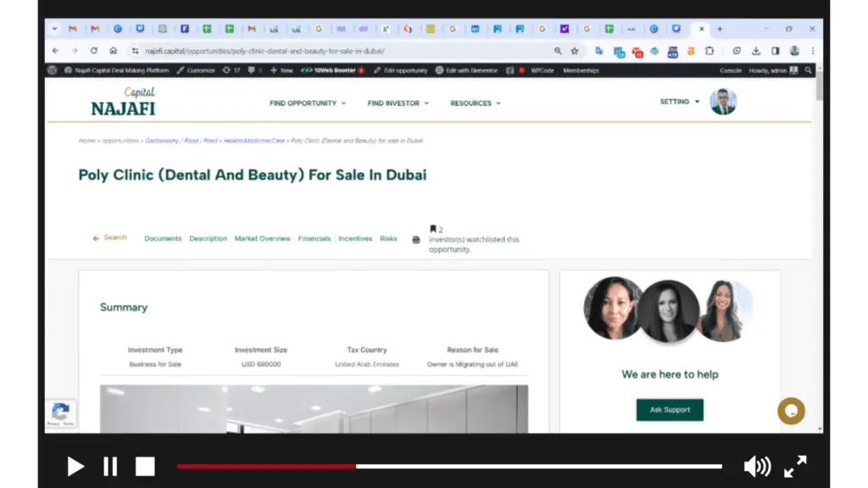868x488 pixels.
Task: Seek on the red video progress bar
Action: click(266, 467)
